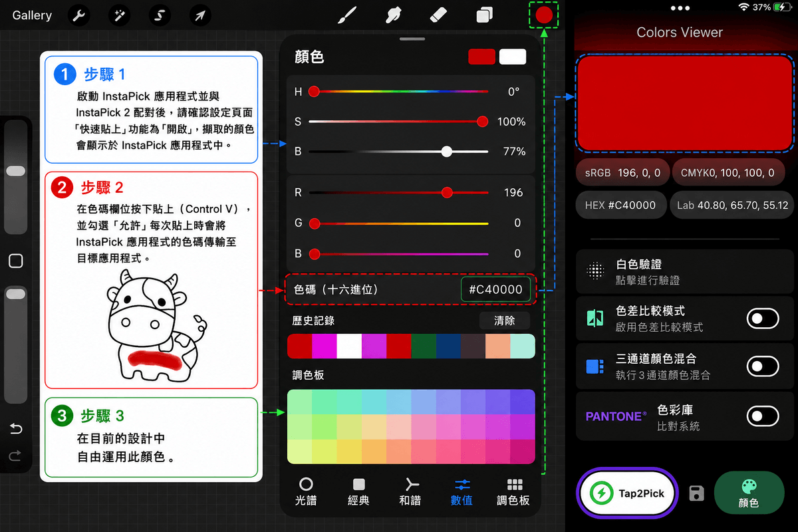Adjust the brush size slider in sidebar
Screen dimensions: 798x532
pos(15,172)
